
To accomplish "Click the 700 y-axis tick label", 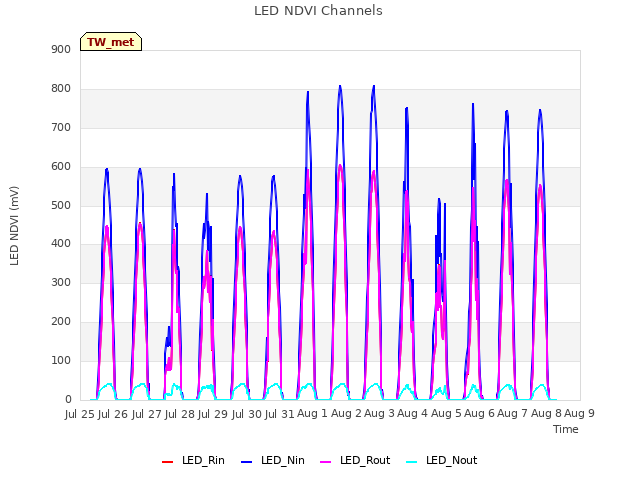I will 61,128.
